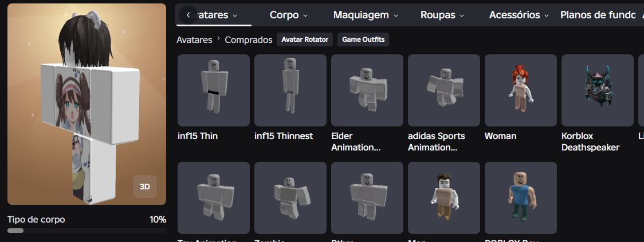The width and height of the screenshot is (644, 242).
Task: Click the inf15 Thinnest label text
Action: pos(284,136)
